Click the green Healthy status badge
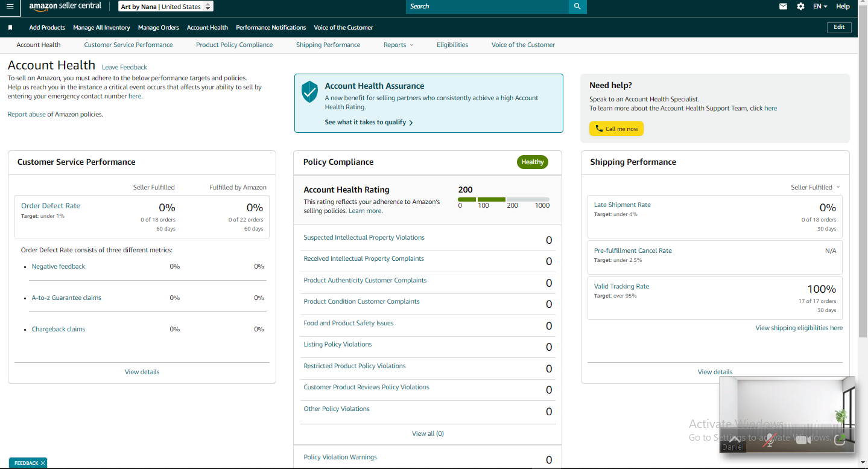This screenshot has height=469, width=868. (x=533, y=162)
